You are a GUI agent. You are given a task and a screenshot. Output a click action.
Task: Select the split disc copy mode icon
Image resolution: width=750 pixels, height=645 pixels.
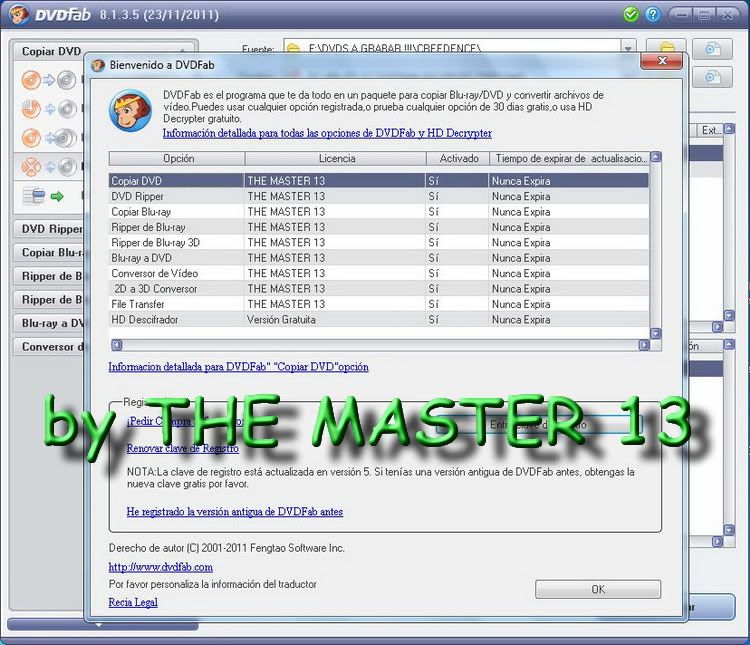(48, 138)
